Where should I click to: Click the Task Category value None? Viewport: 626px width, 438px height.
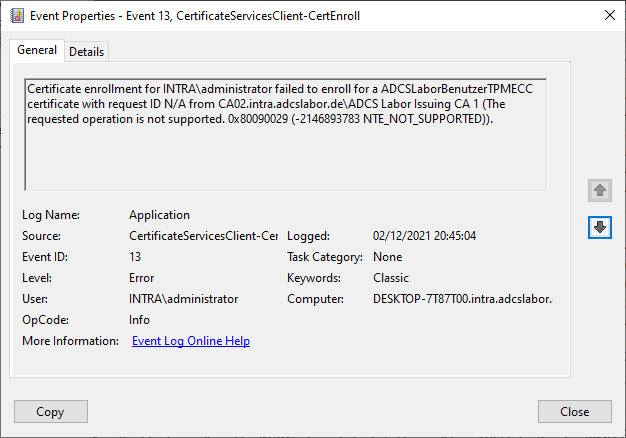388,257
